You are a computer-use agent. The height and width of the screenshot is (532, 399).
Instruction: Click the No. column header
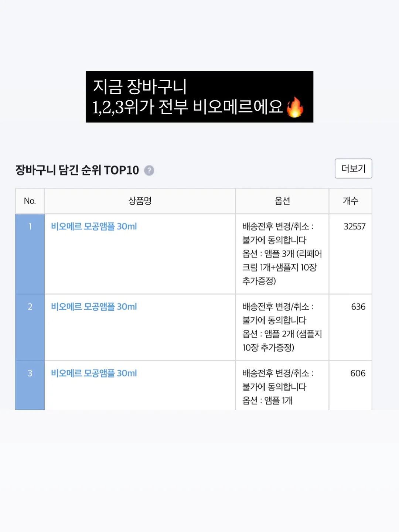coord(30,201)
